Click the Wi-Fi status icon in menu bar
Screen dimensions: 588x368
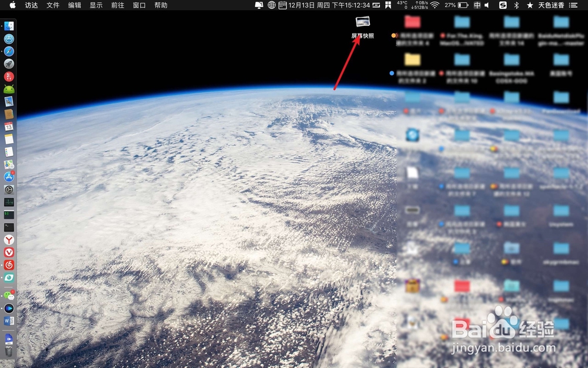coord(435,5)
